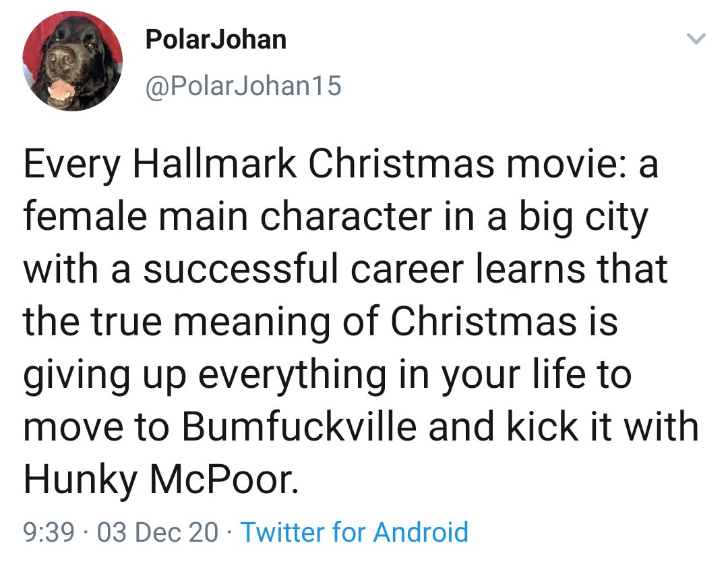The height and width of the screenshot is (566, 728).
Task: Click the @PolarJohan15 handle
Action: coord(243,86)
